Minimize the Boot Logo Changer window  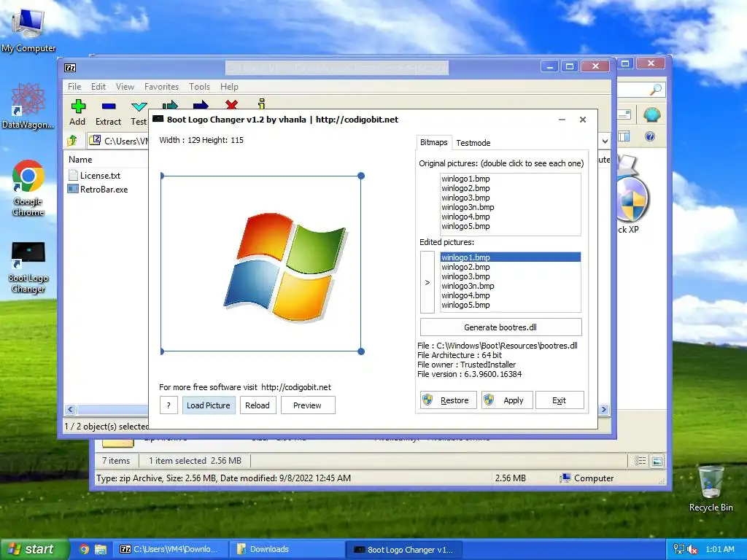click(x=562, y=120)
